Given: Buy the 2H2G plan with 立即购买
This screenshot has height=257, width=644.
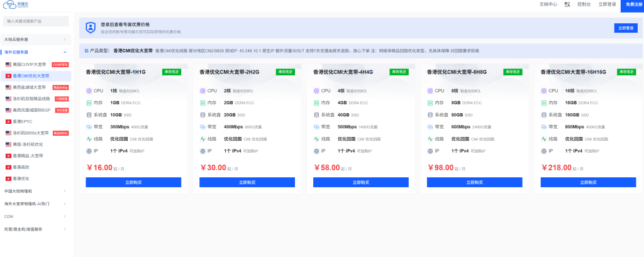Looking at the screenshot, I should click(247, 182).
